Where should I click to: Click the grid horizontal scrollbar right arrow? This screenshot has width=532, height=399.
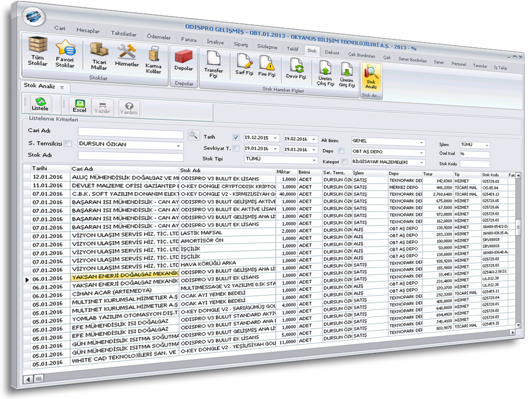[x=512, y=332]
